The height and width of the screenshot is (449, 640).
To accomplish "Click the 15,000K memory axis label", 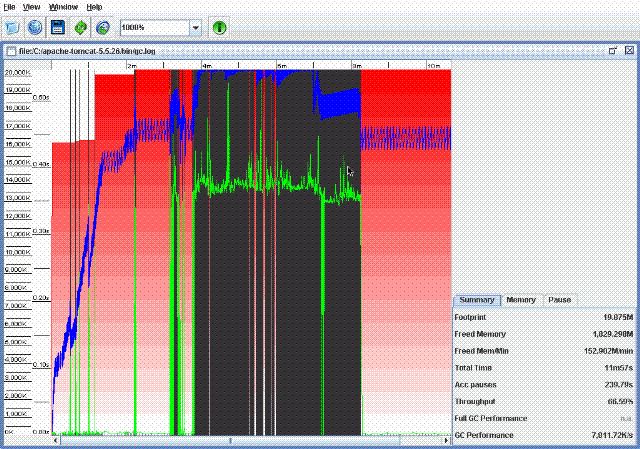I will pos(18,162).
